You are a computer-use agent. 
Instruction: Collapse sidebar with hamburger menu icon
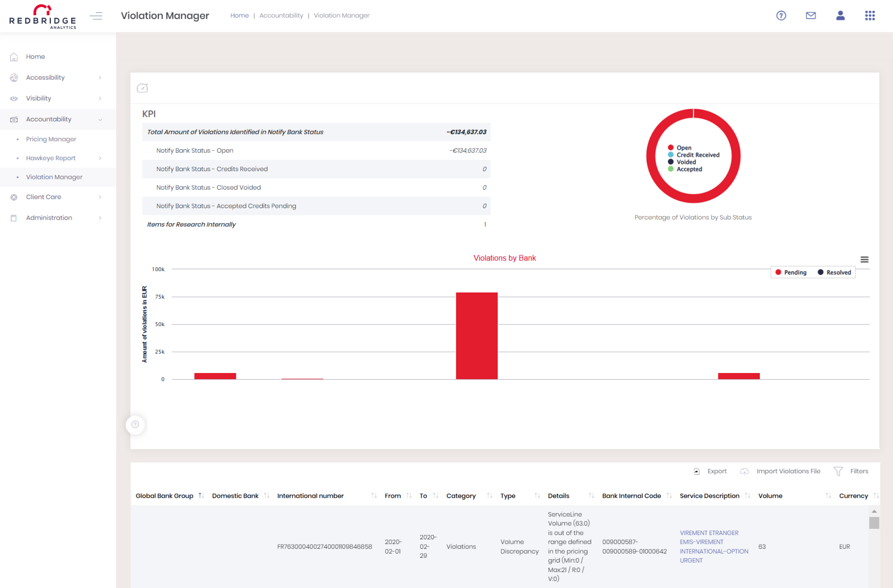point(96,16)
